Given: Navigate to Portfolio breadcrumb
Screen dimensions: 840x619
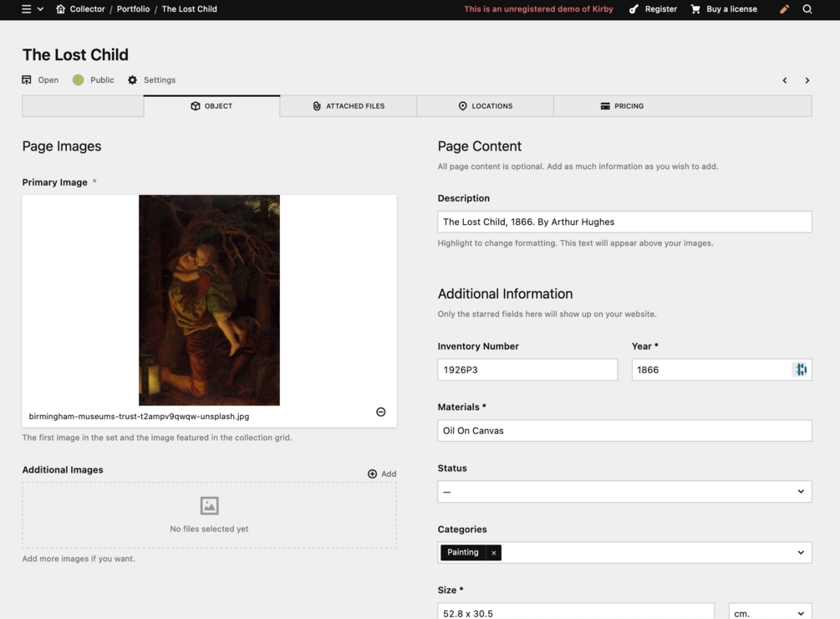Looking at the screenshot, I should click(x=134, y=9).
